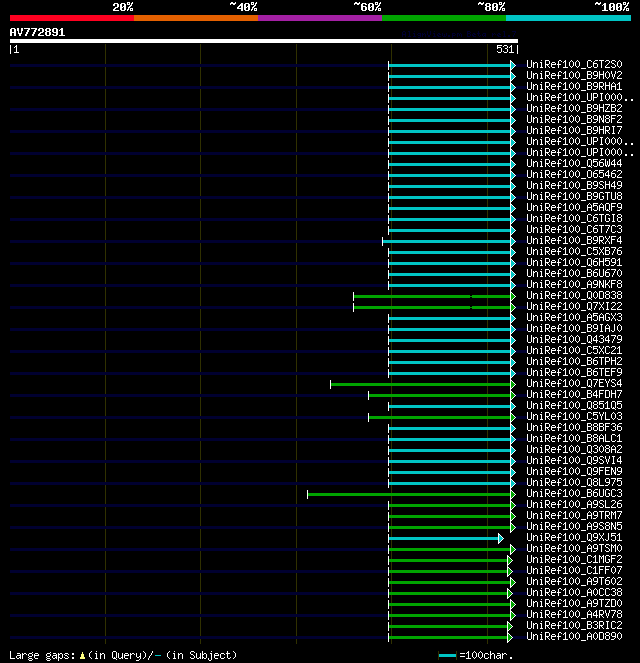Select the UniRef100_A5AQF9 label

(x=574, y=207)
